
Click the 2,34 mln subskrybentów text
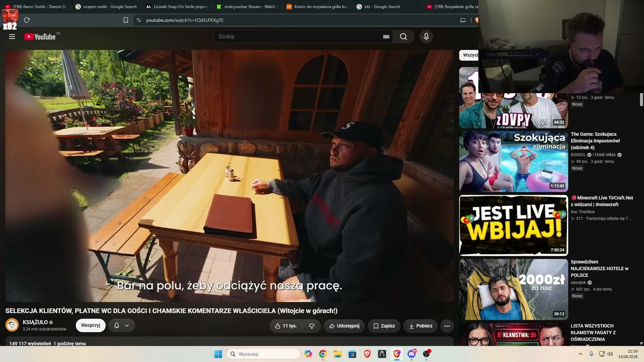point(44,329)
